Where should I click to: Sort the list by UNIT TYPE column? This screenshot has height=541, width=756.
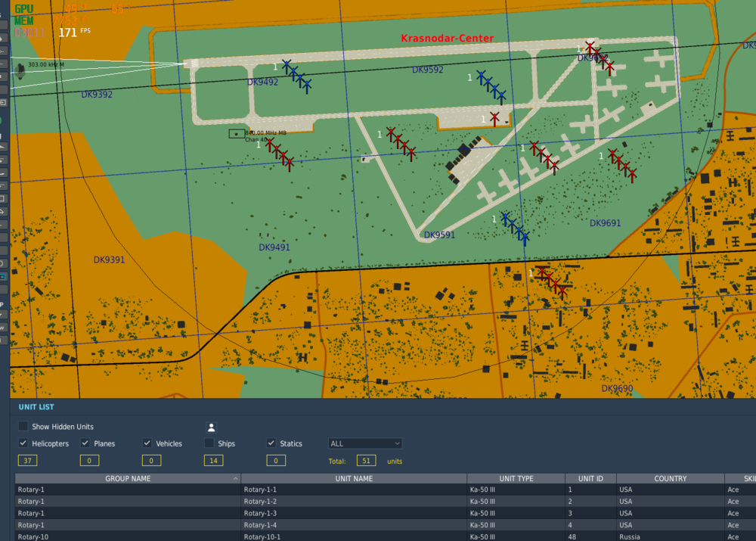[516, 479]
